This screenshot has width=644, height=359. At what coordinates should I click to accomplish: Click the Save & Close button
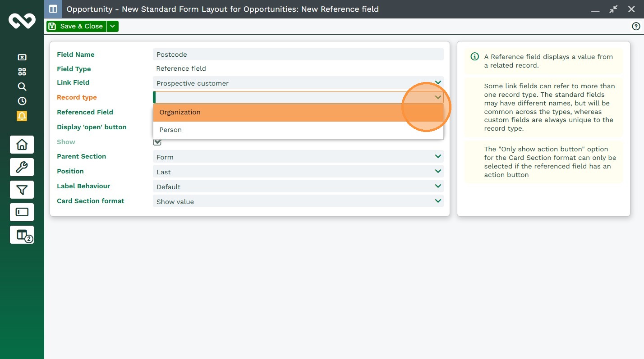point(76,26)
